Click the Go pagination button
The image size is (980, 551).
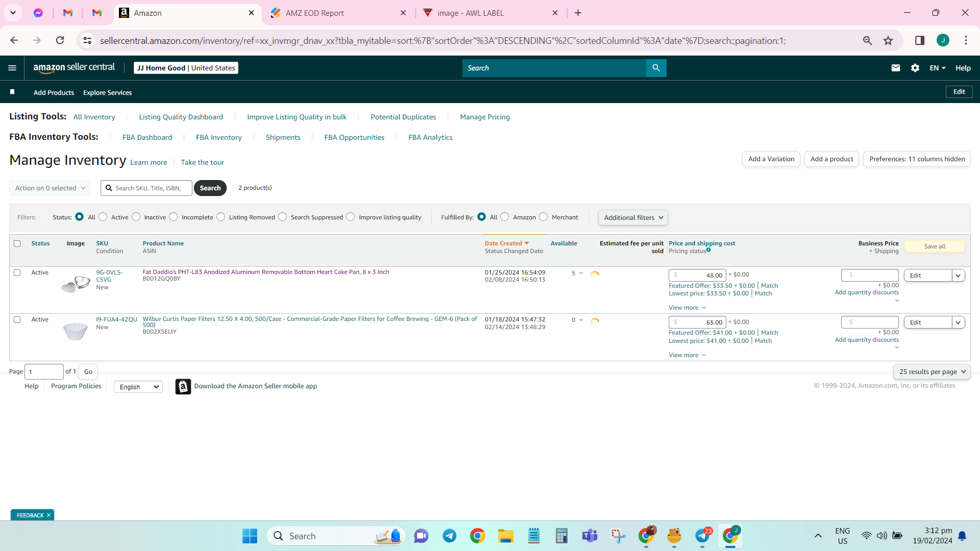[88, 372]
